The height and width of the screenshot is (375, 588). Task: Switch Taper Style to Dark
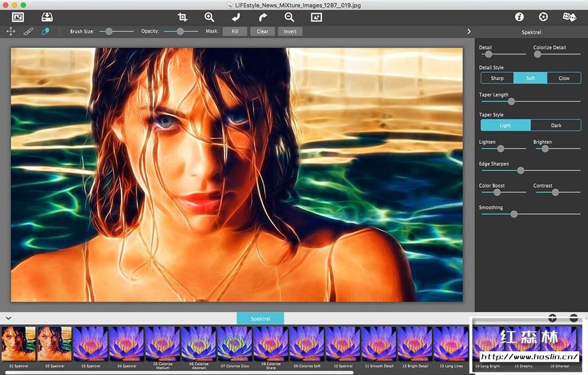coord(555,125)
